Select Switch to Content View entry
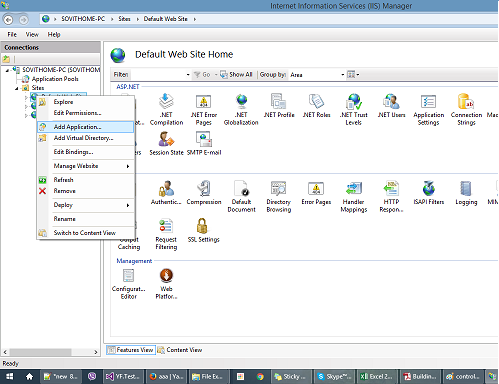 click(x=86, y=233)
